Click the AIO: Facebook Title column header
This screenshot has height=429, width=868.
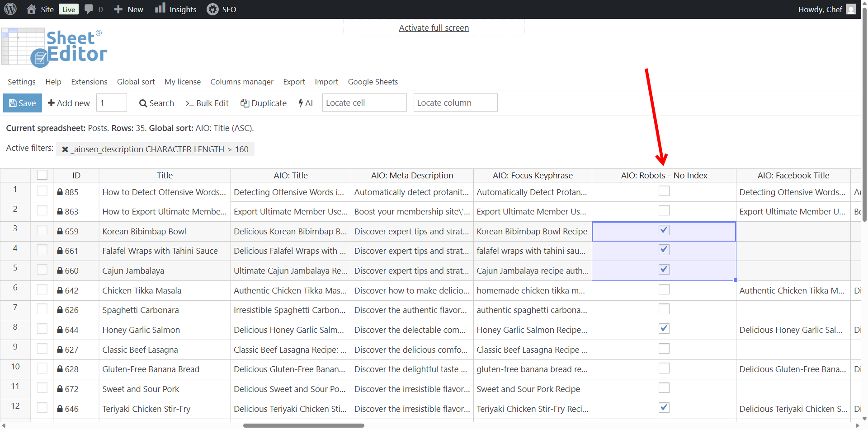(793, 175)
